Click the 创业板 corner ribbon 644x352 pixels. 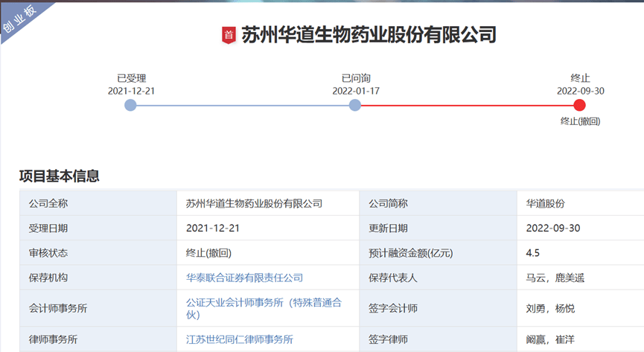pyautogui.click(x=19, y=19)
